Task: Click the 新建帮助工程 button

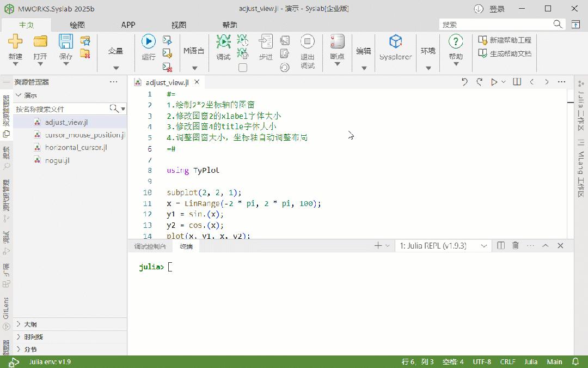Action: pos(504,39)
